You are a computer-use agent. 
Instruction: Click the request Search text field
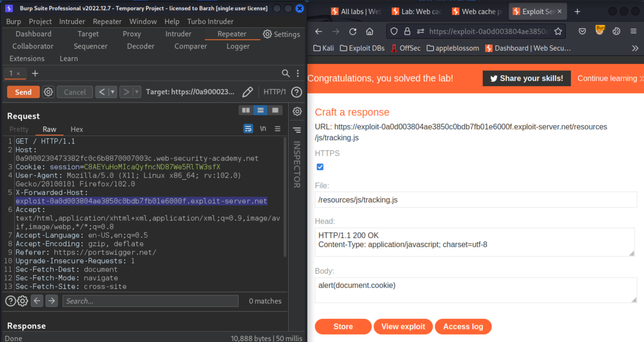pos(150,301)
